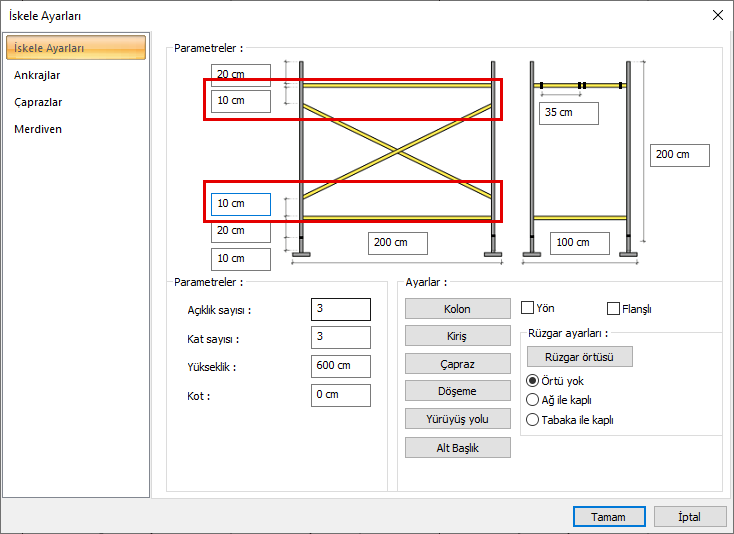Focus the Açıklık sayısı input field
Screen dimensions: 734x534
[340, 309]
